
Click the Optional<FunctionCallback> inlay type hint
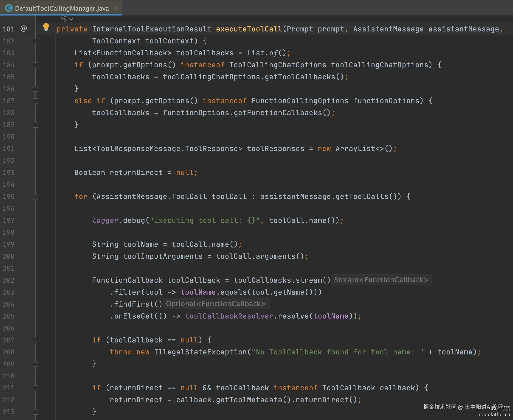pyautogui.click(x=216, y=304)
